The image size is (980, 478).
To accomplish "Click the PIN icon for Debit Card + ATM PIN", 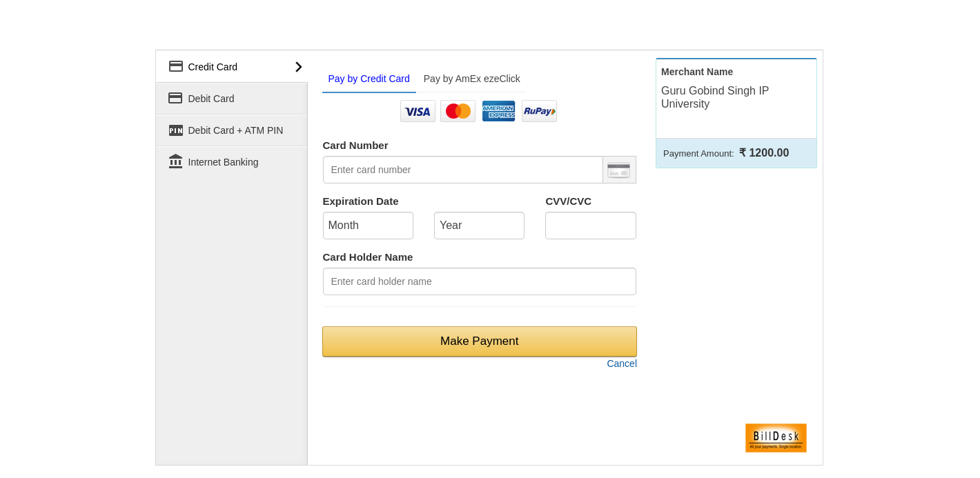I will [x=176, y=130].
